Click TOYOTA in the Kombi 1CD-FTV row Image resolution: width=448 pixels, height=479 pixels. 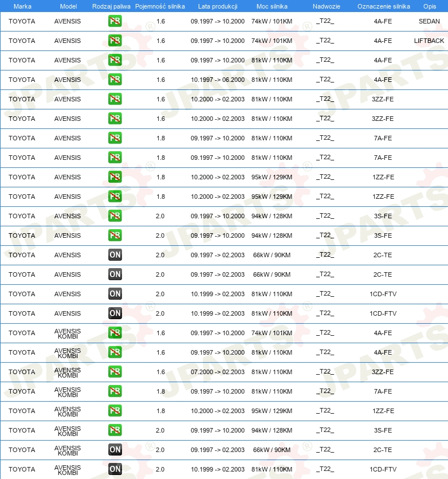(x=22, y=469)
